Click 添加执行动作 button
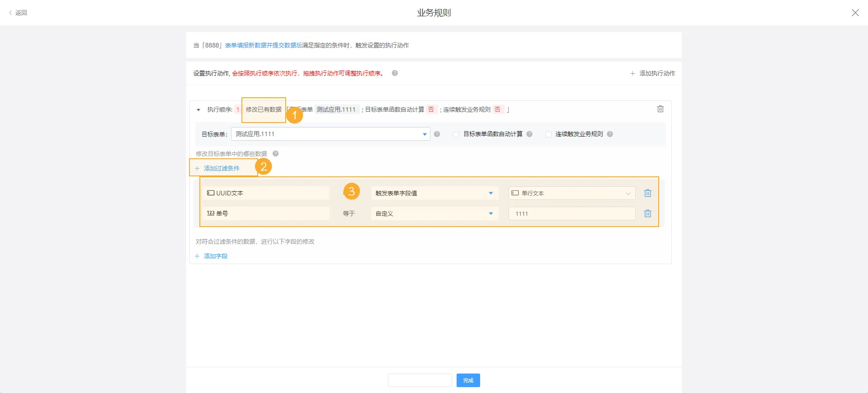868x393 pixels. (x=653, y=73)
